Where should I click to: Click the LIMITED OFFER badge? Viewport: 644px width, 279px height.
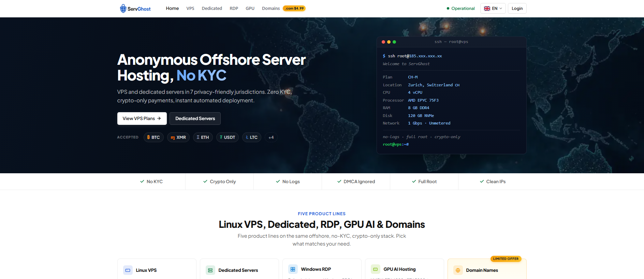coord(506,259)
